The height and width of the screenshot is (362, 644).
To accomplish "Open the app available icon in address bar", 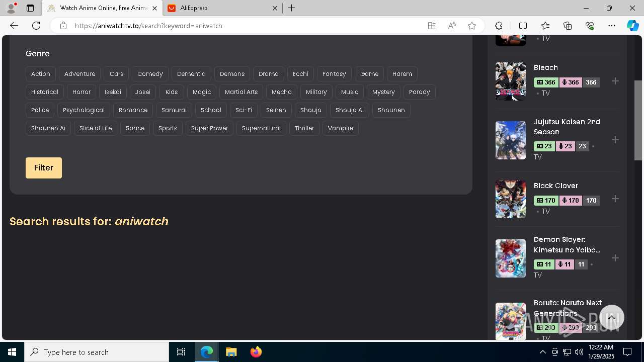I will pos(432,26).
